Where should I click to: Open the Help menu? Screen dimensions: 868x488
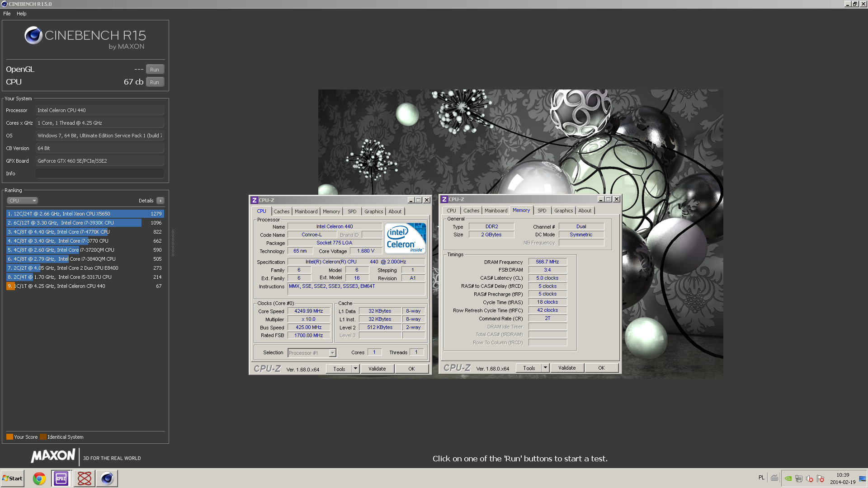coord(22,14)
